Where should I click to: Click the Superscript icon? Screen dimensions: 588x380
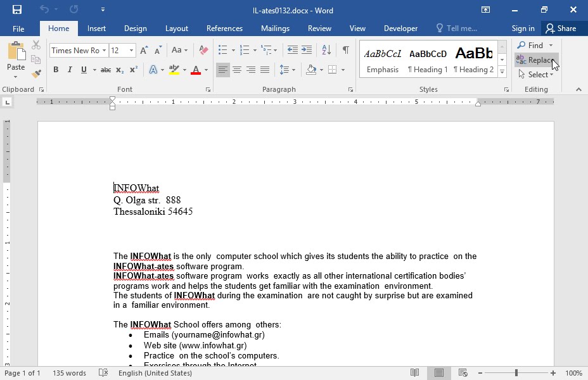point(134,70)
